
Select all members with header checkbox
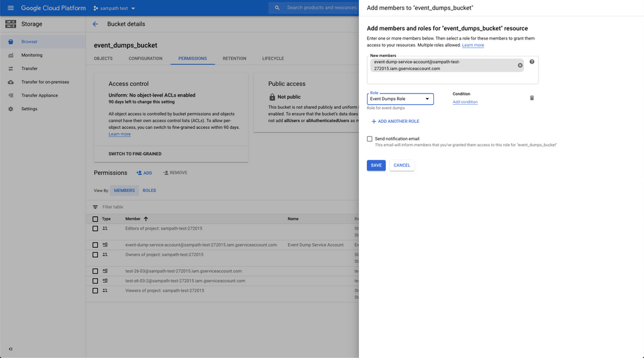95,219
